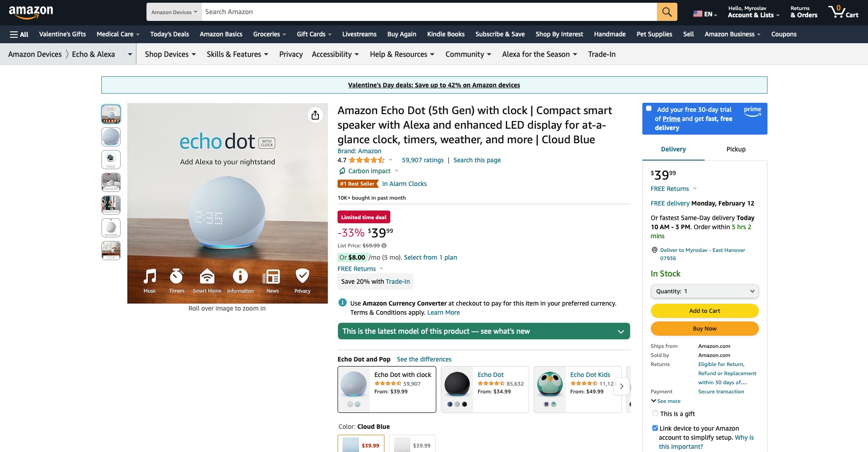
Task: Click the share icon on product image
Action: [x=315, y=115]
